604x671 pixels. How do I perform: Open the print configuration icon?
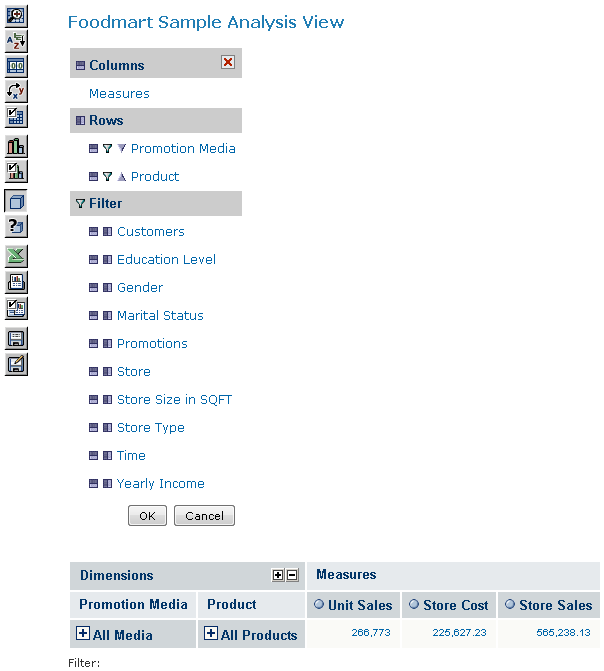coord(16,308)
